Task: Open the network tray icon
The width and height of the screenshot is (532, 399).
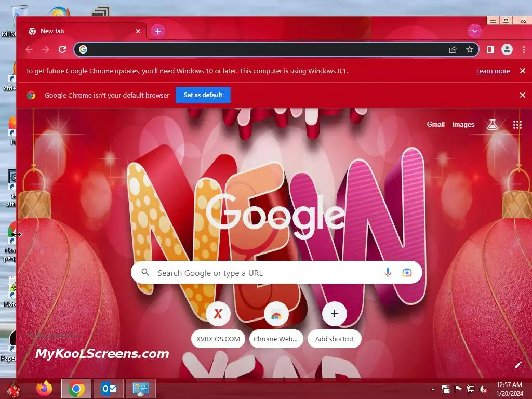Action: coord(471,389)
